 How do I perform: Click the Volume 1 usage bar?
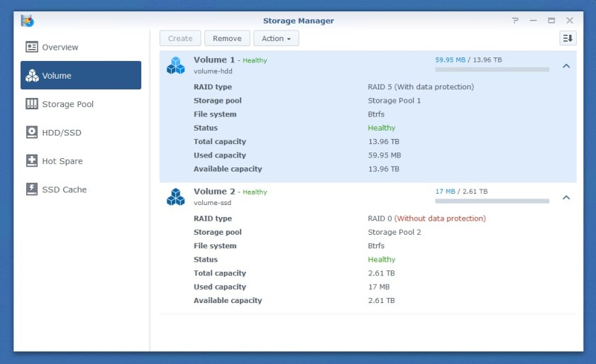492,70
